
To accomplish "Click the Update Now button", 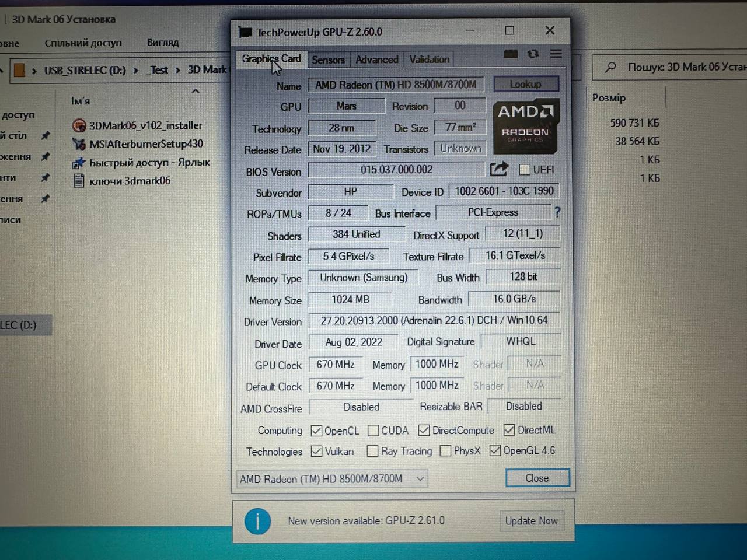I will (531, 520).
